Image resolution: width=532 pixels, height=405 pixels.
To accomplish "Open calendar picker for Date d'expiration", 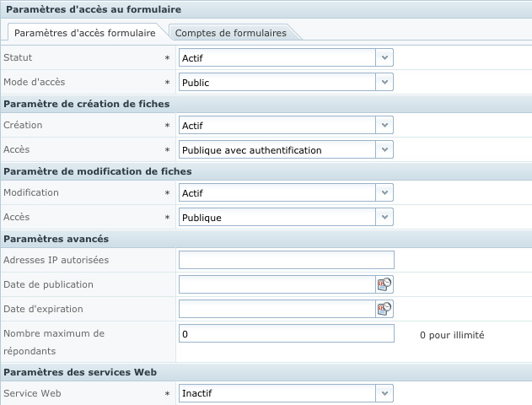I will [x=384, y=309].
